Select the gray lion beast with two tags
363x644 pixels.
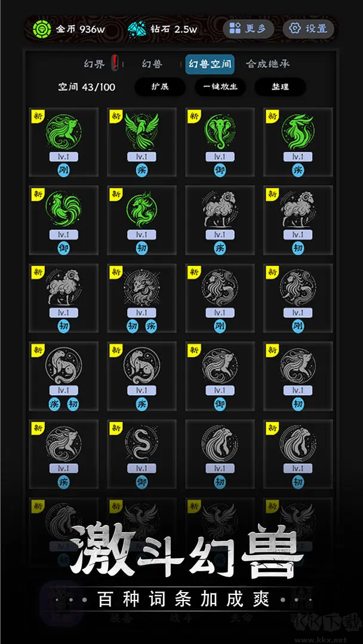142,298
